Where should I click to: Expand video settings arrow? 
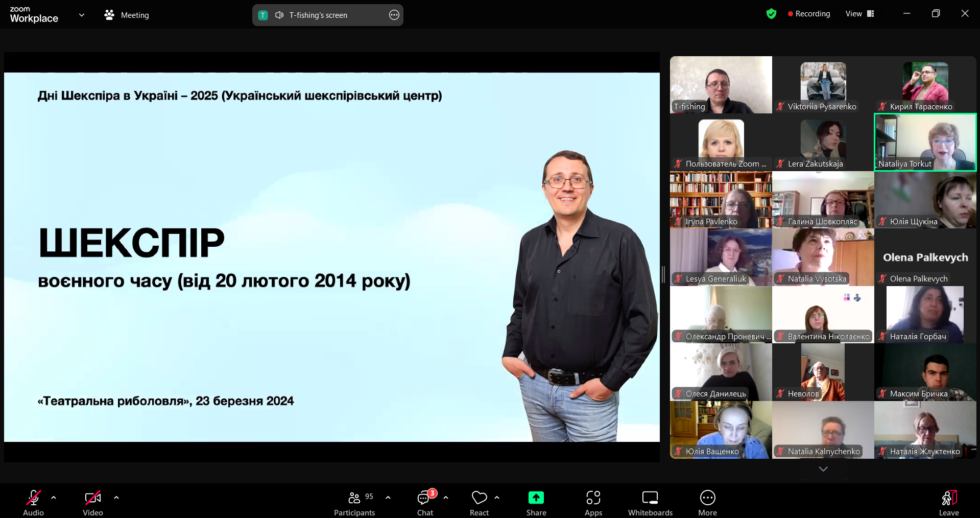tap(116, 497)
